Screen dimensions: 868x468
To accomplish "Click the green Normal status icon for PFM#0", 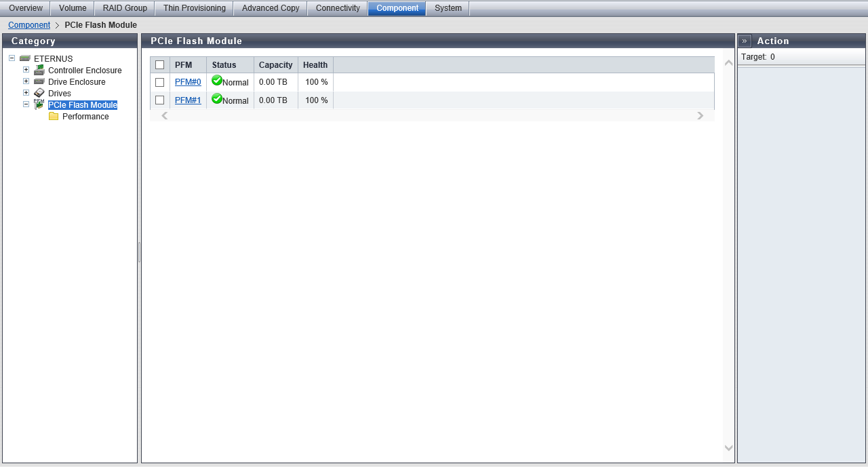I will tap(217, 81).
